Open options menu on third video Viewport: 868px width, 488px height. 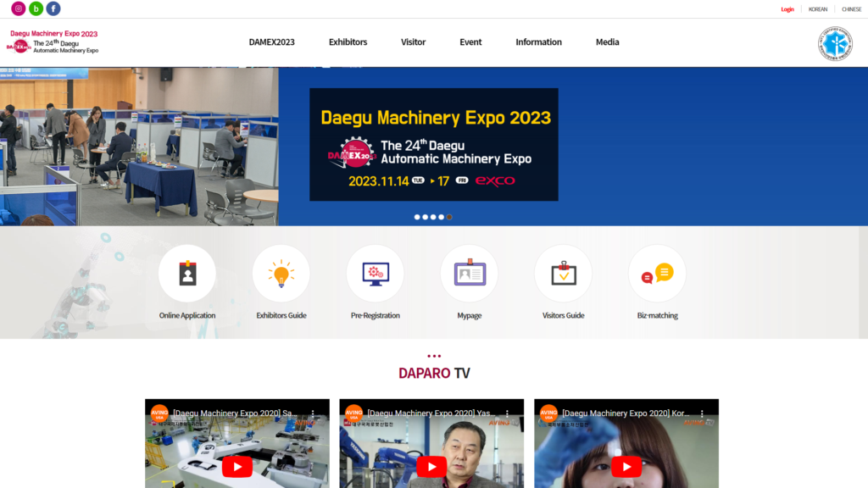pyautogui.click(x=702, y=413)
